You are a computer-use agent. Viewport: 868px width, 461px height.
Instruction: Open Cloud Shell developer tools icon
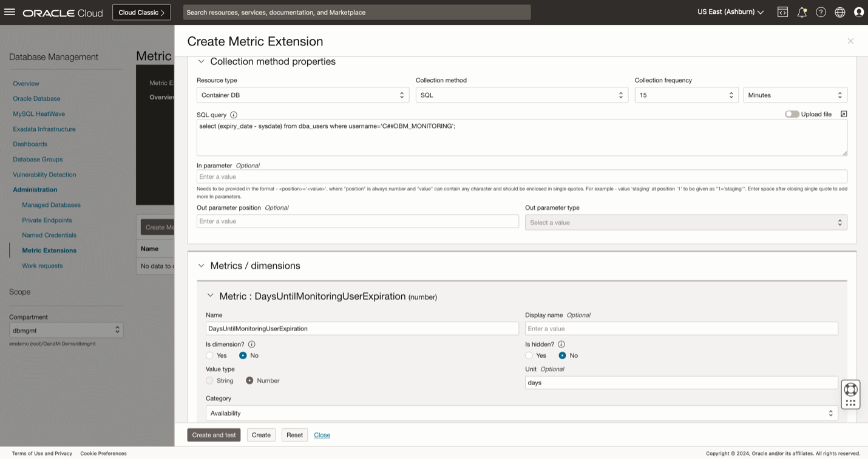[x=782, y=12]
